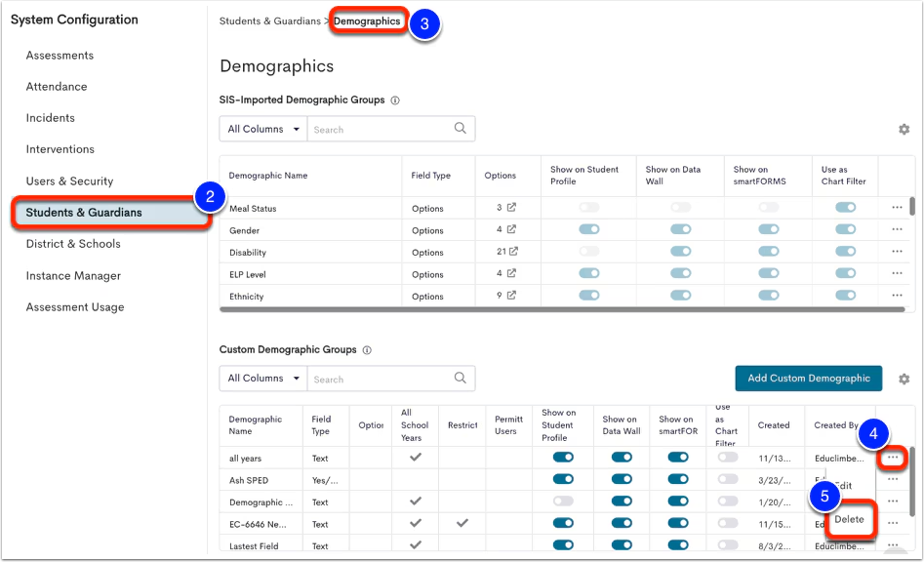Toggle all years Show on Student Profile
924x562 pixels.
tap(563, 458)
